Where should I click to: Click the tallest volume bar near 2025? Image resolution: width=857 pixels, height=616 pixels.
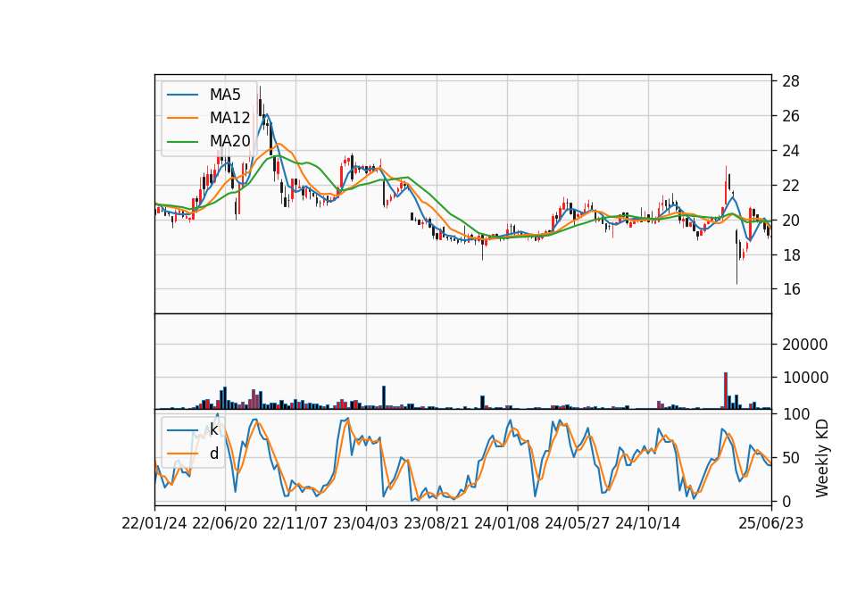726,390
